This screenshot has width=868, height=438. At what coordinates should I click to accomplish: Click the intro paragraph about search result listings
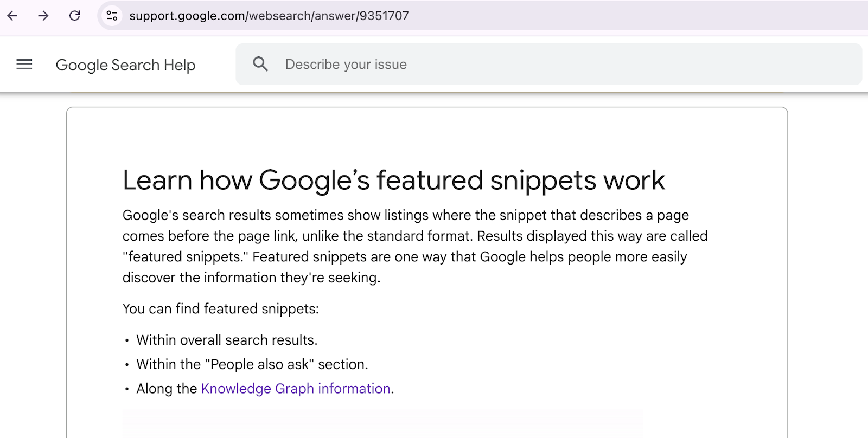415,246
